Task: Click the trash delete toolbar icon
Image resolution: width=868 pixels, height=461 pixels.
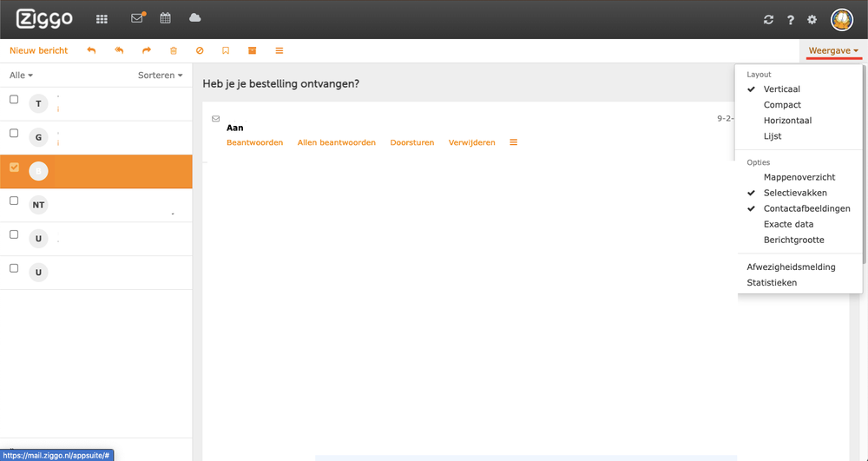Action: tap(174, 50)
